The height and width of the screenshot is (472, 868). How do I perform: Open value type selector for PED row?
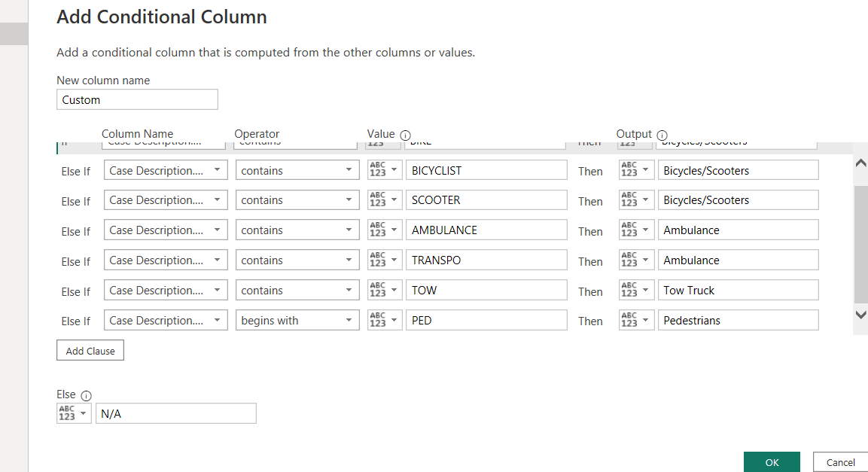384,320
